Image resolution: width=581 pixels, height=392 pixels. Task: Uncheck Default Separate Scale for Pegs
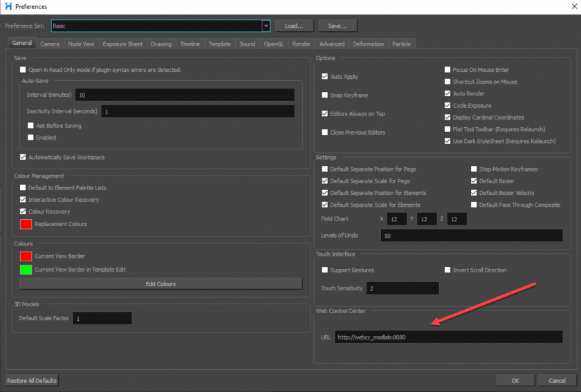(x=325, y=181)
